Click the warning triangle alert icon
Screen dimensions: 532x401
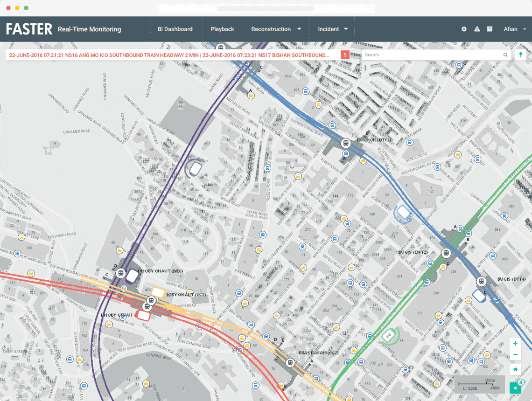click(x=477, y=29)
